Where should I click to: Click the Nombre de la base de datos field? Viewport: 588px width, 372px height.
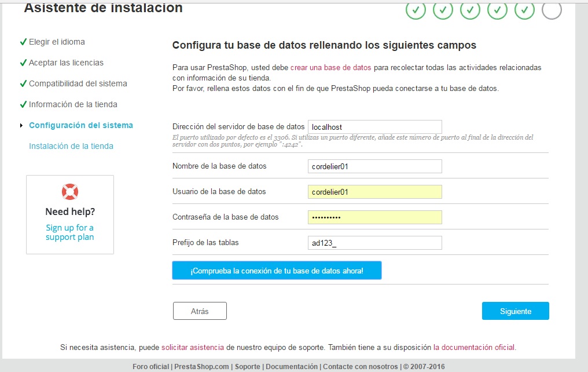375,166
